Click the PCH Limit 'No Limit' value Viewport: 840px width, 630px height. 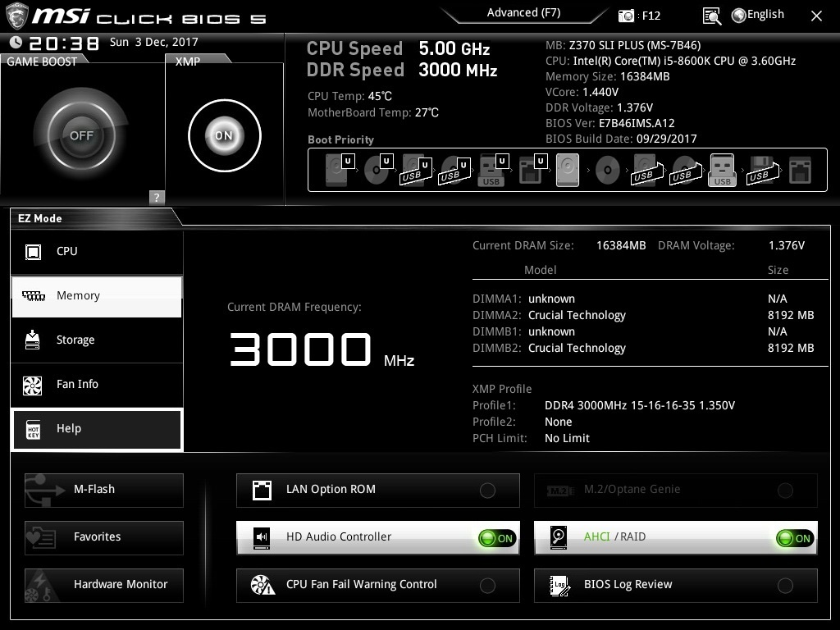567,438
